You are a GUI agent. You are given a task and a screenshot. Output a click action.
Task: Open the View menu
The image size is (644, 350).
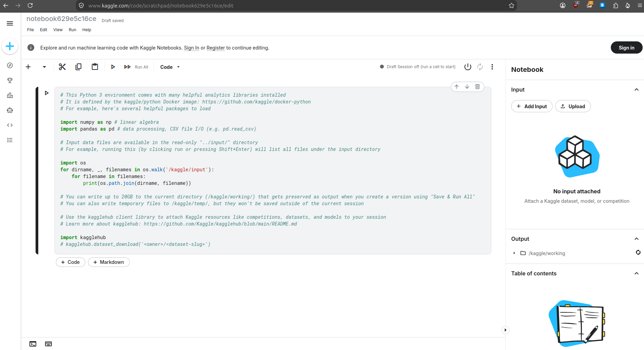tap(58, 30)
